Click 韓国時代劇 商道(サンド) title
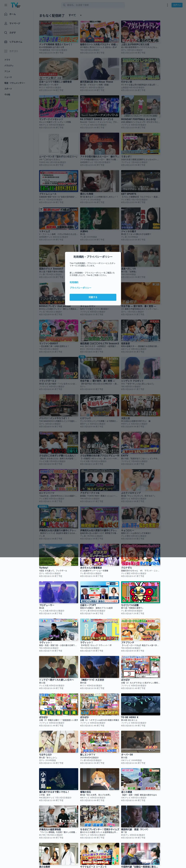The image size is (186, 868). pyautogui.click(x=135, y=830)
